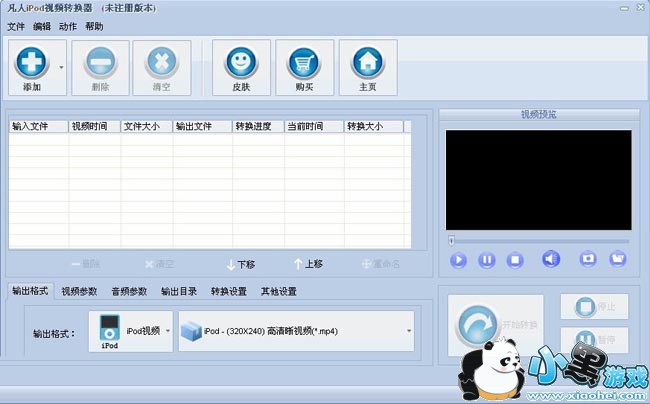Click the 文件大小 column header
This screenshot has width=650, height=404.
pyautogui.click(x=147, y=126)
